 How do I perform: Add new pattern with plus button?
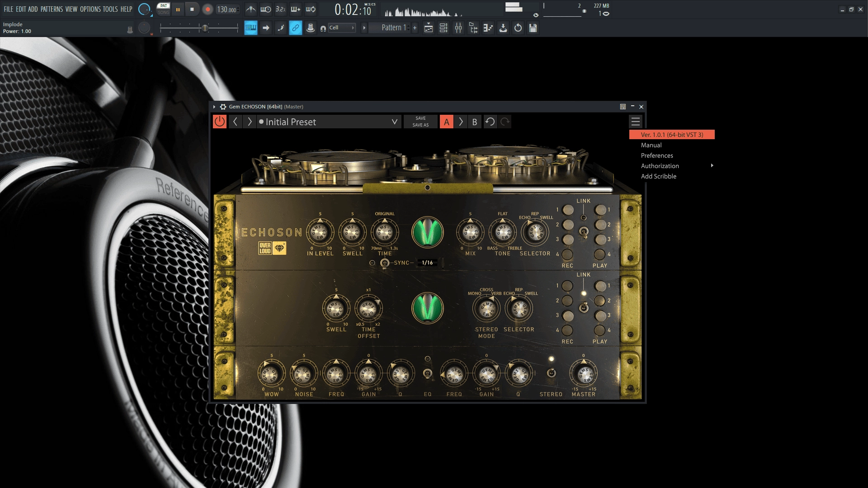[x=415, y=28]
